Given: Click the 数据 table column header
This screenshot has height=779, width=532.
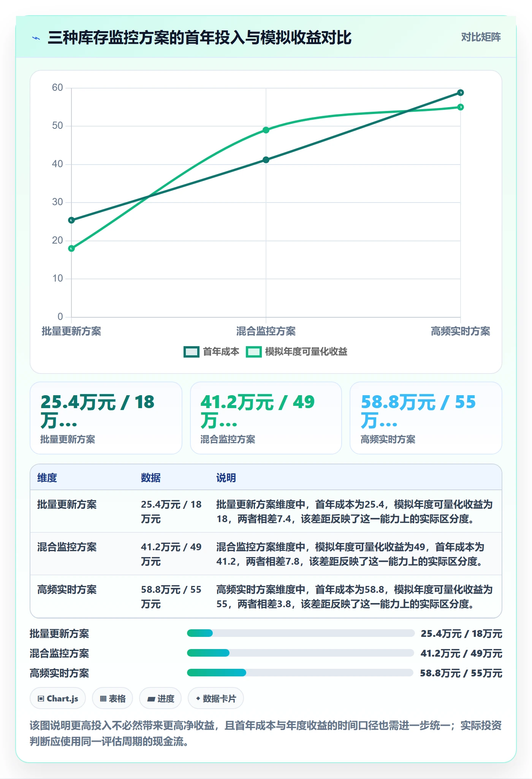Looking at the screenshot, I should 150,478.
